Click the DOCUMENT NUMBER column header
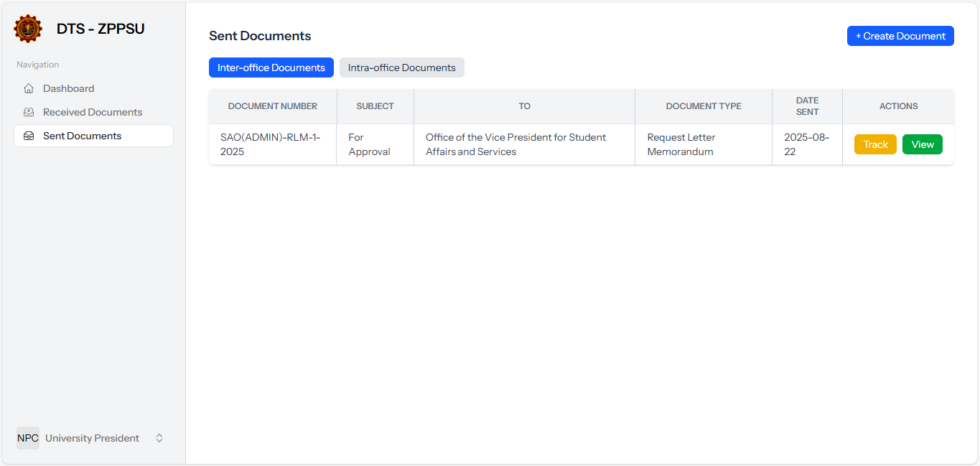Screen dimensions: 980x466 271,106
